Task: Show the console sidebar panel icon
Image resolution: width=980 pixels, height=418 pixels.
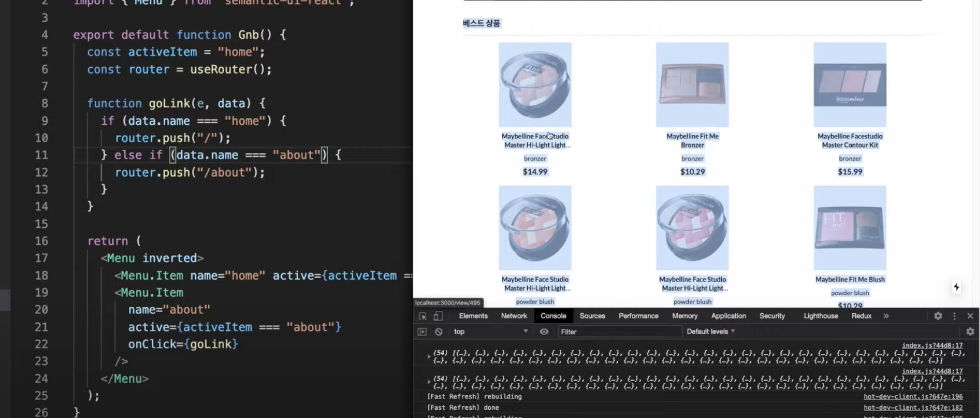Action: pyautogui.click(x=422, y=332)
